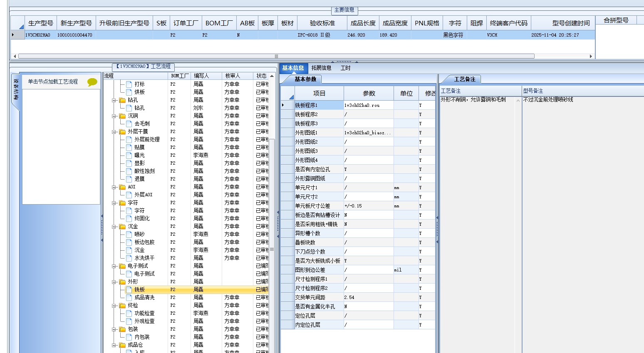Click the 钻孔 folder icon
The image size is (644, 353).
coord(122,100)
